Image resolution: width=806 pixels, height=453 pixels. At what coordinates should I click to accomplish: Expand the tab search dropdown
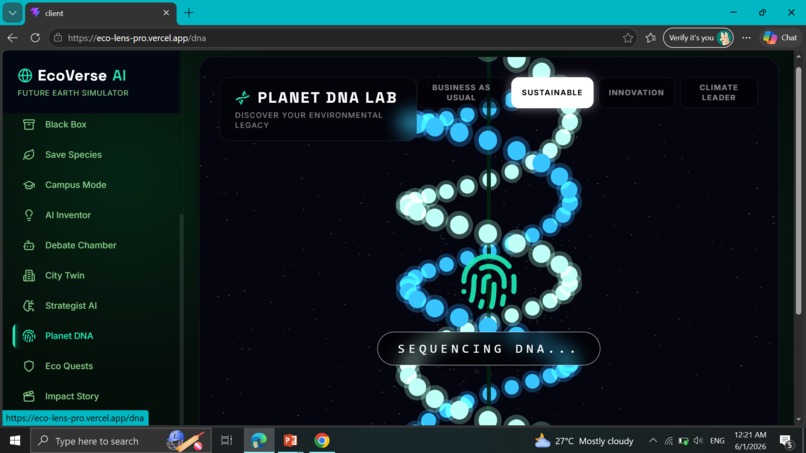point(12,13)
